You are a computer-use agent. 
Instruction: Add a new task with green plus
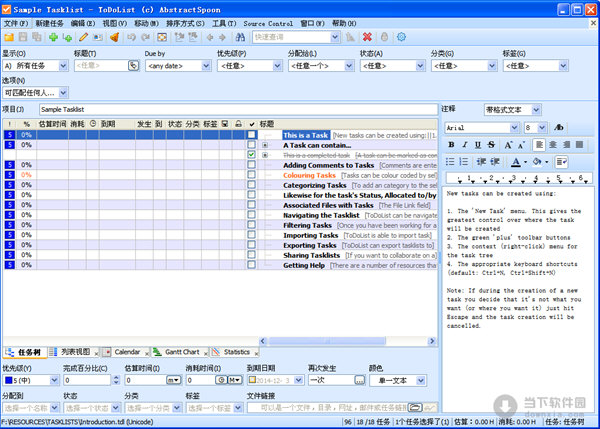tap(53, 37)
